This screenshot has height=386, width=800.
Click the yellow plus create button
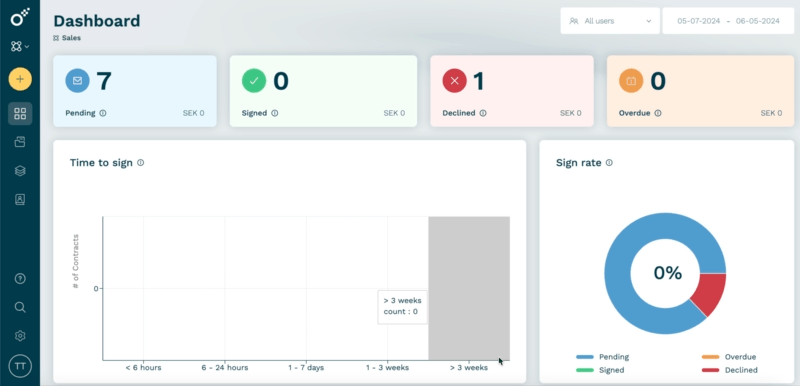pos(20,79)
